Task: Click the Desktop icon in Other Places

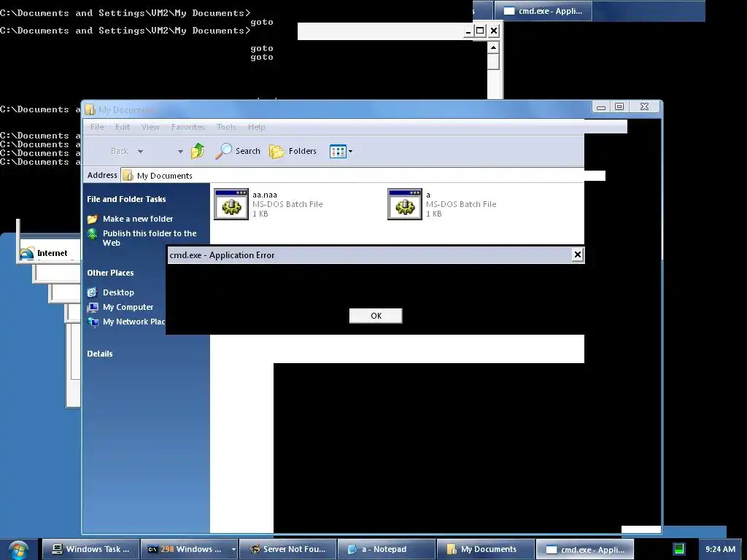Action: [x=93, y=292]
